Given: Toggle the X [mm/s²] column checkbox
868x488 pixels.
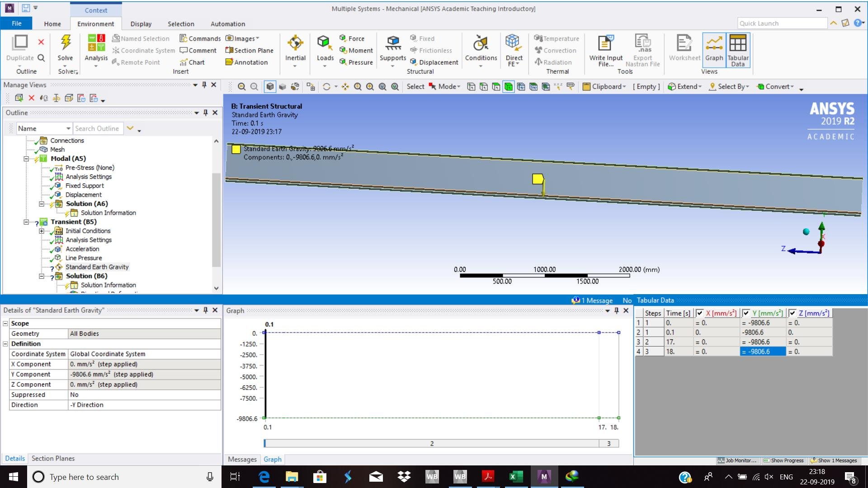Looking at the screenshot, I should [699, 313].
